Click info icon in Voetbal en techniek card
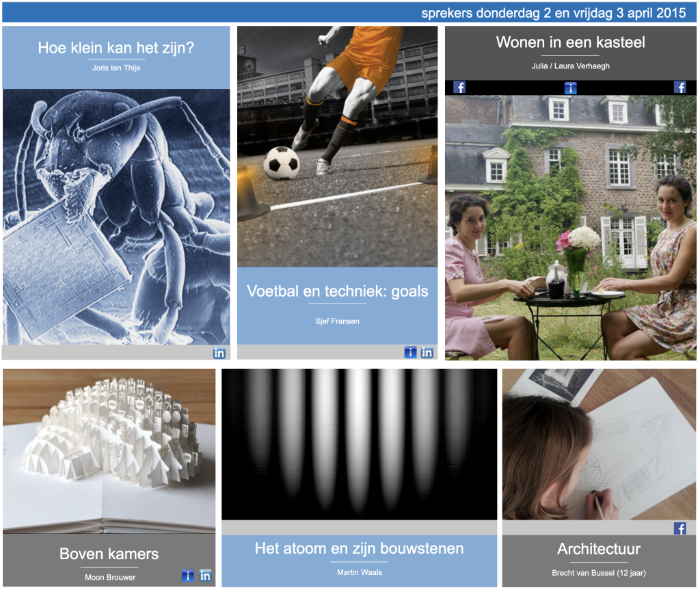Screen dimensions: 700x590 click(x=410, y=353)
